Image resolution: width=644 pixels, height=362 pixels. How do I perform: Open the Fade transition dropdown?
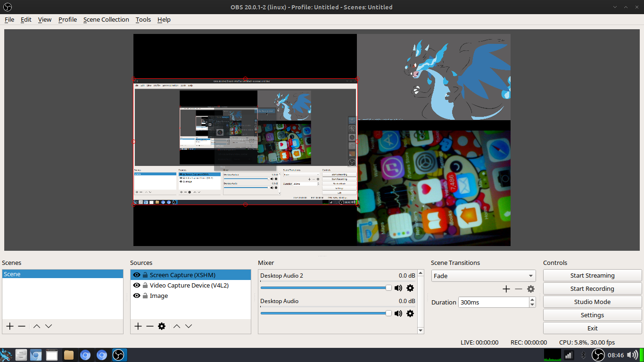tap(483, 275)
